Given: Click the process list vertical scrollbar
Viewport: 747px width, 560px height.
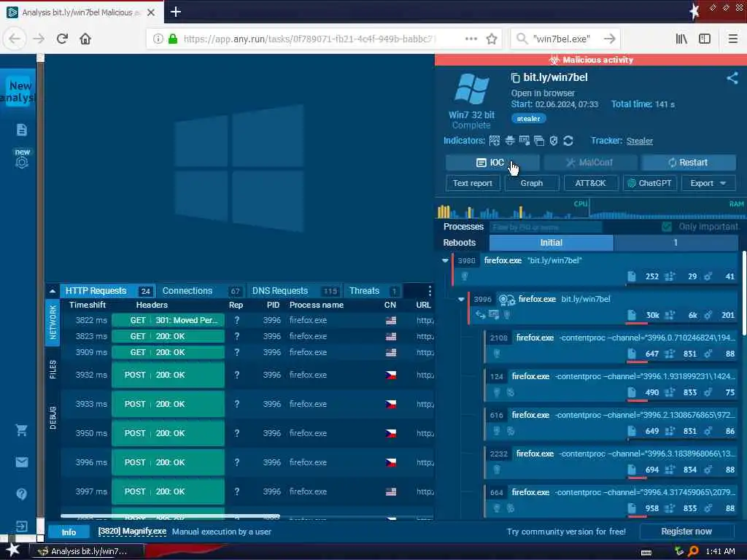Looking at the screenshot, I should pyautogui.click(x=744, y=293).
